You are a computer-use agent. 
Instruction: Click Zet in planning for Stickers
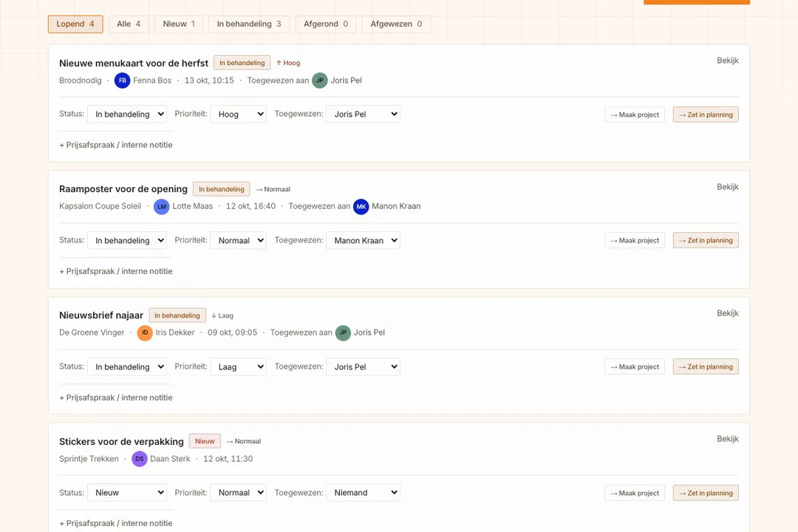click(706, 493)
